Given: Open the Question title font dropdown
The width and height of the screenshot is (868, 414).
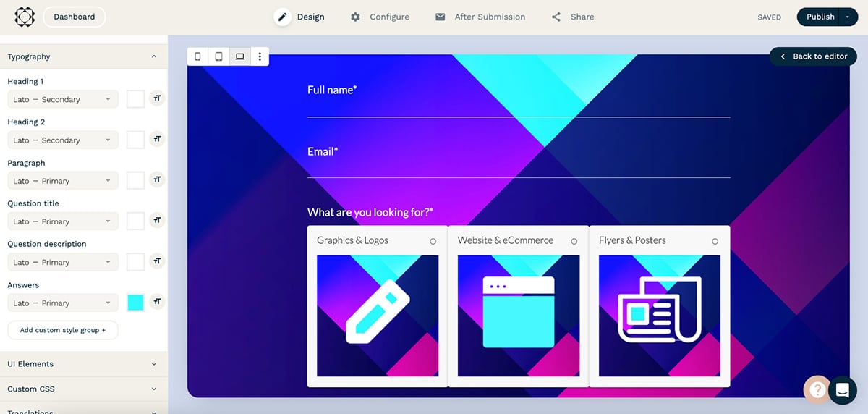Looking at the screenshot, I should point(63,221).
